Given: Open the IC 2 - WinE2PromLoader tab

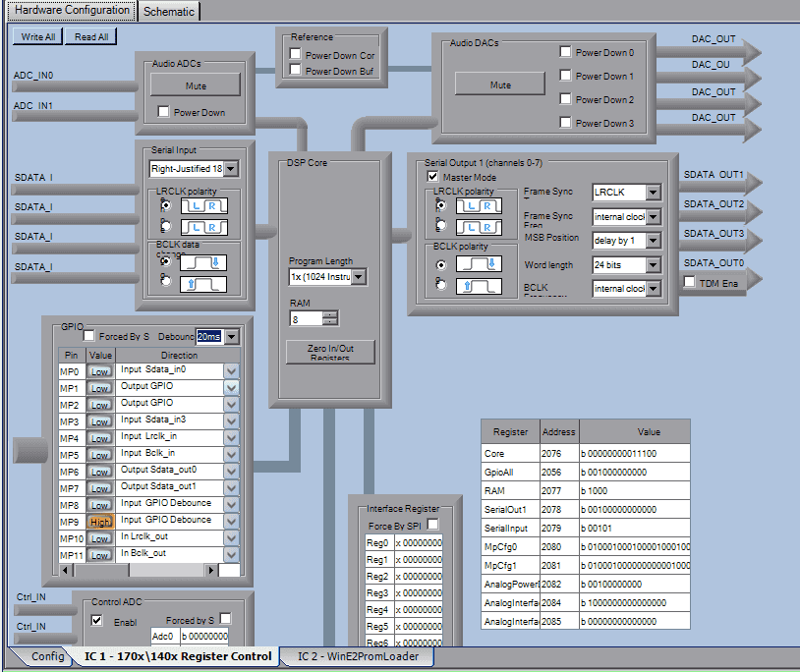Looking at the screenshot, I should (x=358, y=656).
